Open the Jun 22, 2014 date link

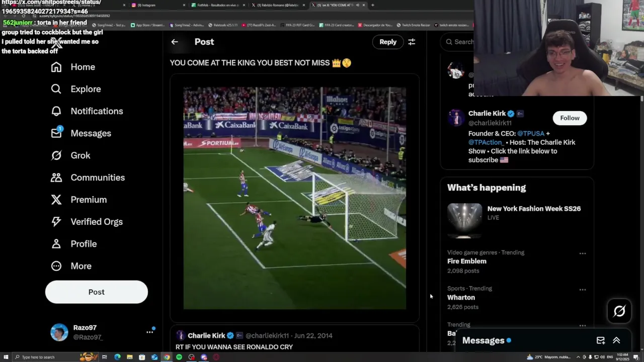tap(313, 335)
